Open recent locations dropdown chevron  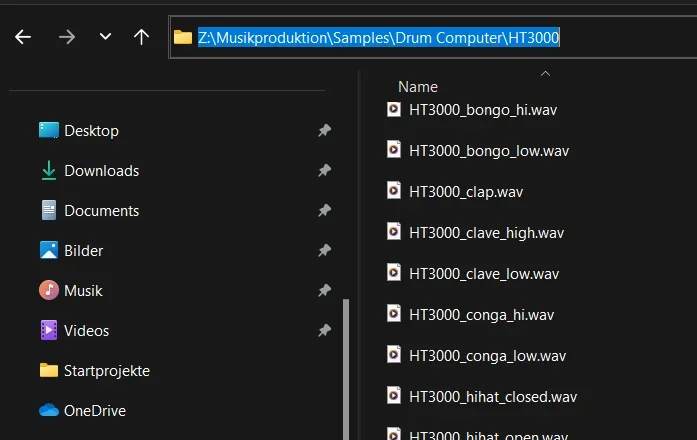(x=105, y=36)
